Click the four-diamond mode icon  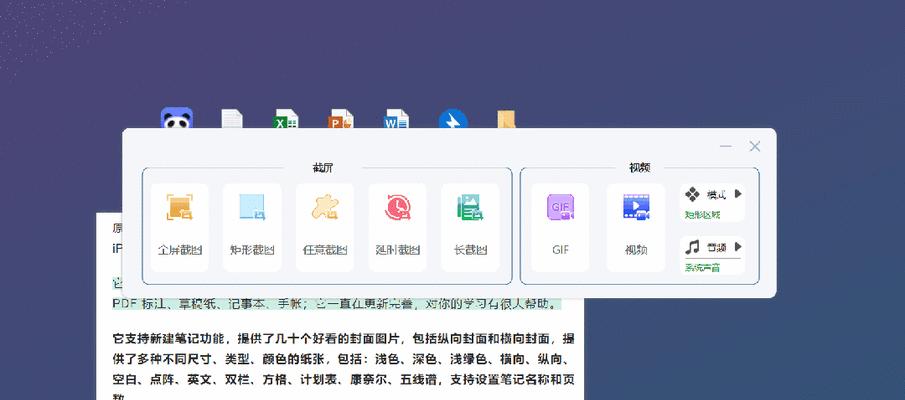point(692,194)
